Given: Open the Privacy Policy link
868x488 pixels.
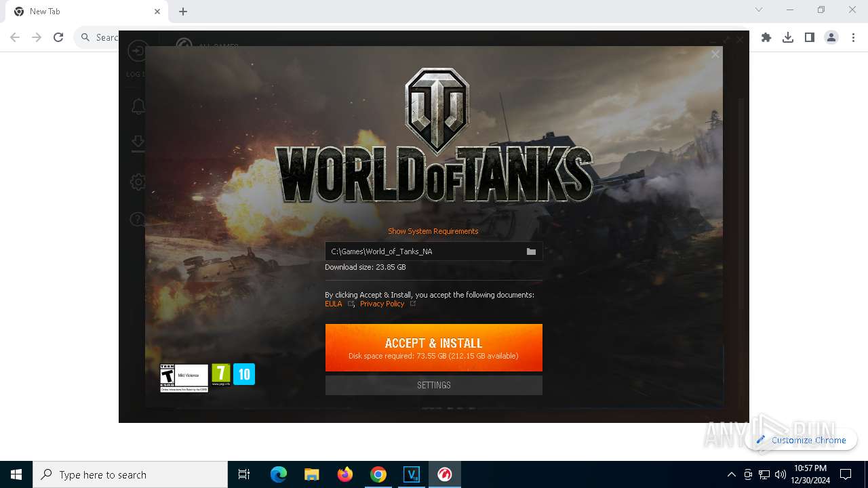Looking at the screenshot, I should coord(382,304).
